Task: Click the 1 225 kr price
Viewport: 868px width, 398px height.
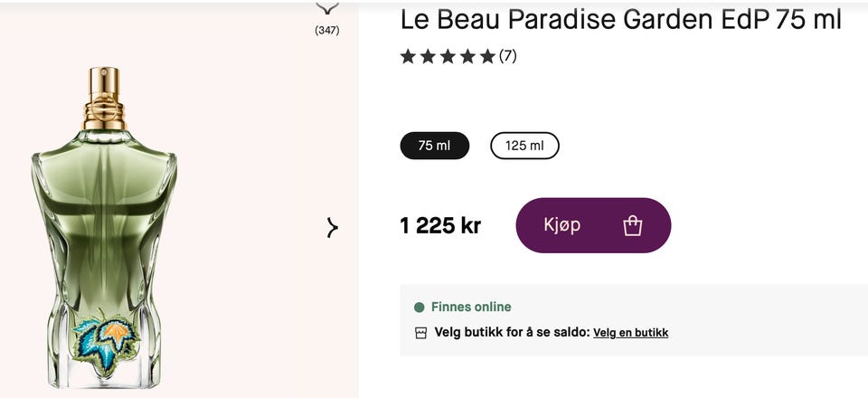Action: [440, 225]
